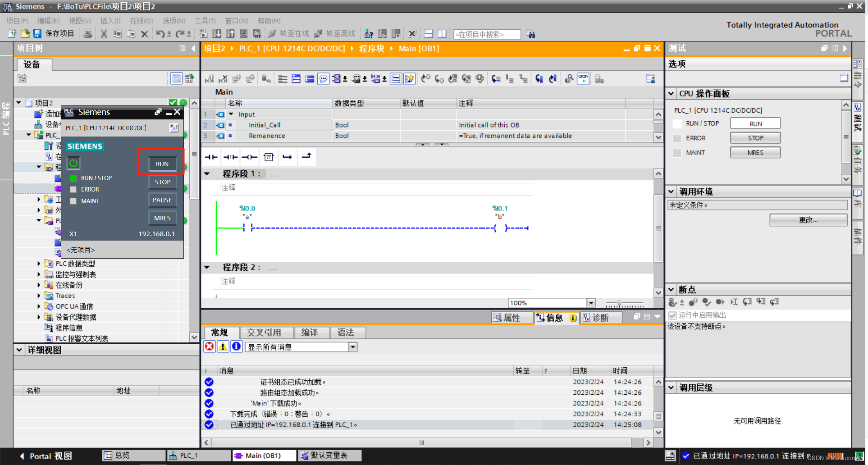Click RUN button in PLCSIM window
868x465 pixels.
(x=162, y=164)
